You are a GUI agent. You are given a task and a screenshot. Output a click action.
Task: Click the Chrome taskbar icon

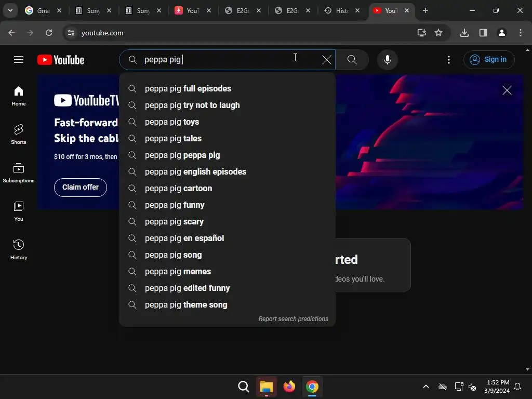tap(312, 387)
